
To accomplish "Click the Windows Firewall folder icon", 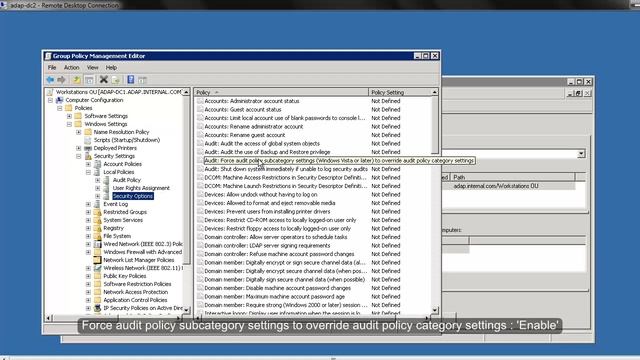I will click(98, 252).
